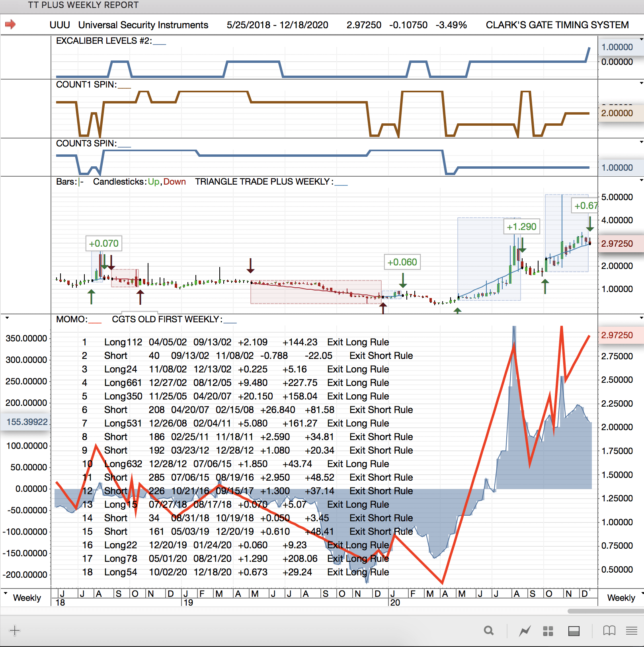Click the TT PLUS WEEKLY REPORT title
644x647 pixels.
coord(83,5)
